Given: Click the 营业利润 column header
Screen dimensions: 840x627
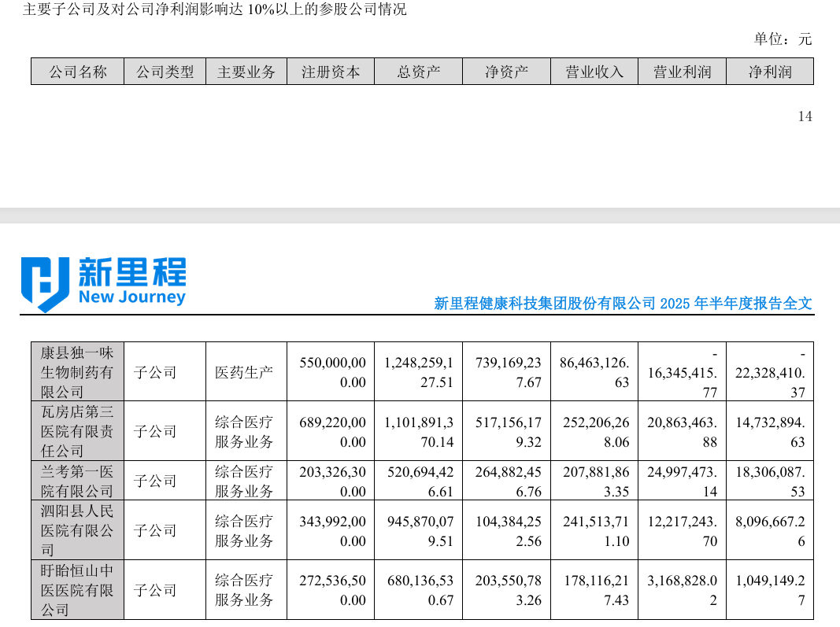Looking at the screenshot, I should 682,72.
